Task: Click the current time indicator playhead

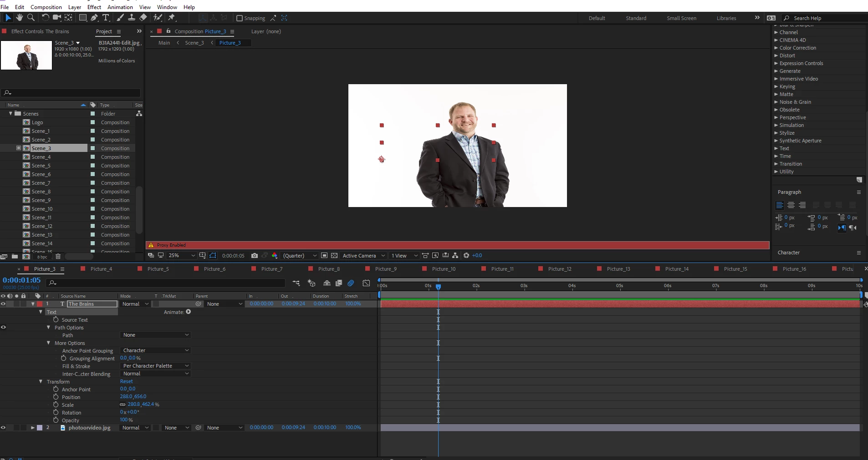Action: (438, 287)
